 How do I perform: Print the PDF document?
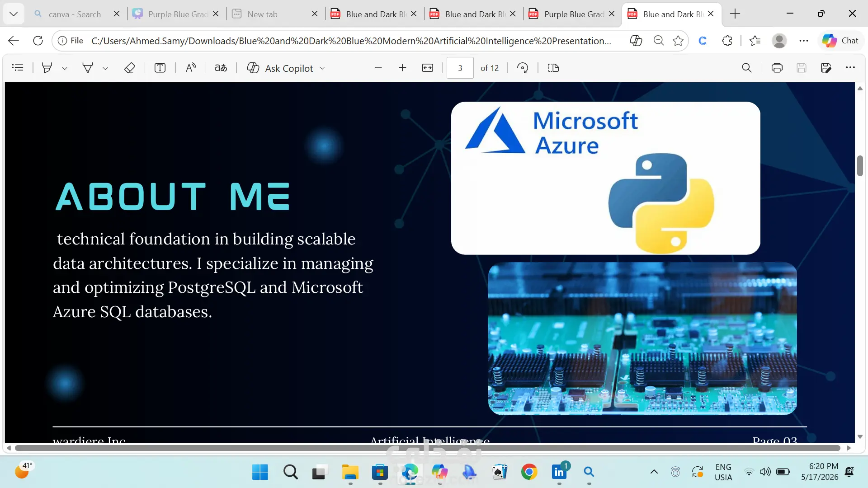(x=777, y=68)
